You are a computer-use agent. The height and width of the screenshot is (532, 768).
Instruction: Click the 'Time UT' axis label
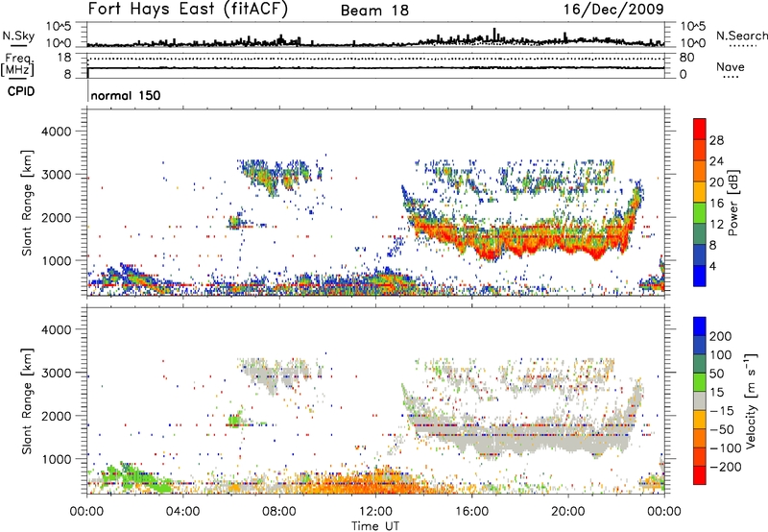point(374,525)
